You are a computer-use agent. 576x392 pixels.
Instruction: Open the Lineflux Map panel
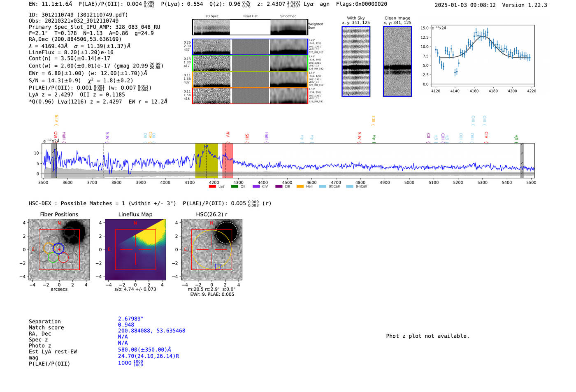135,250
